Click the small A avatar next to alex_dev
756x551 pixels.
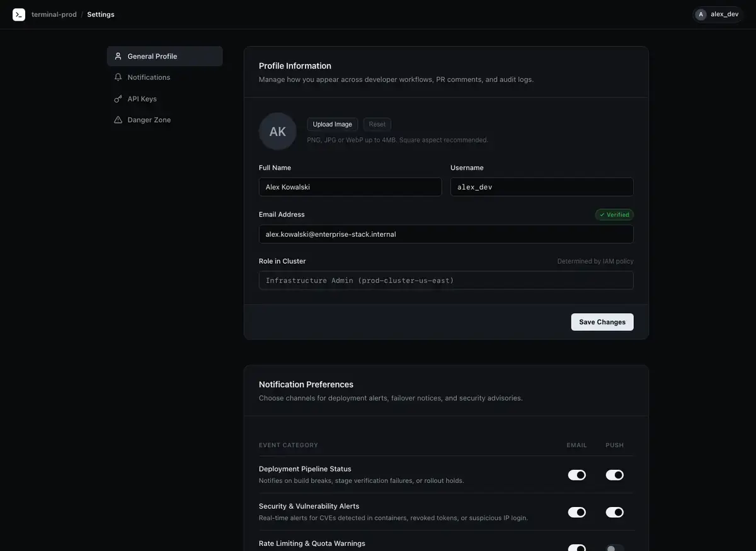701,14
